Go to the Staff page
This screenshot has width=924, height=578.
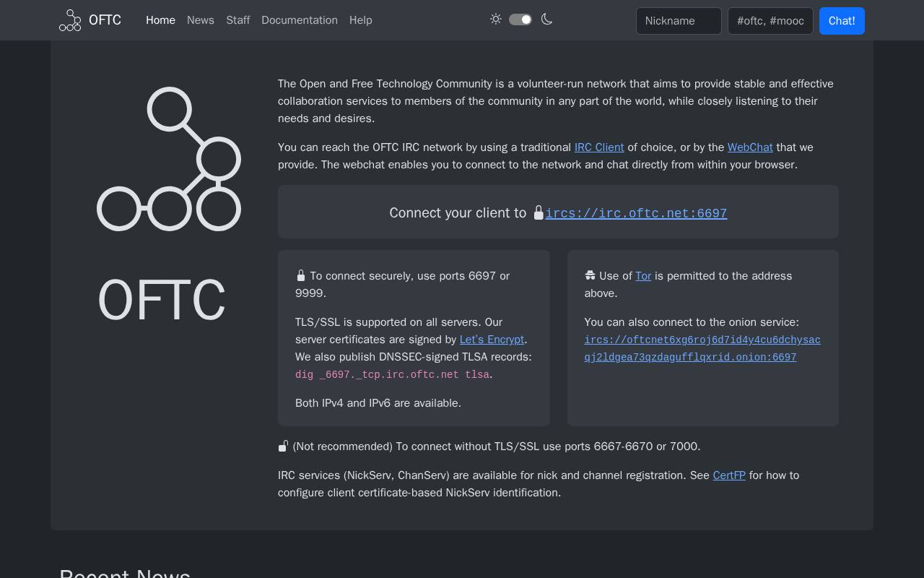pos(238,20)
